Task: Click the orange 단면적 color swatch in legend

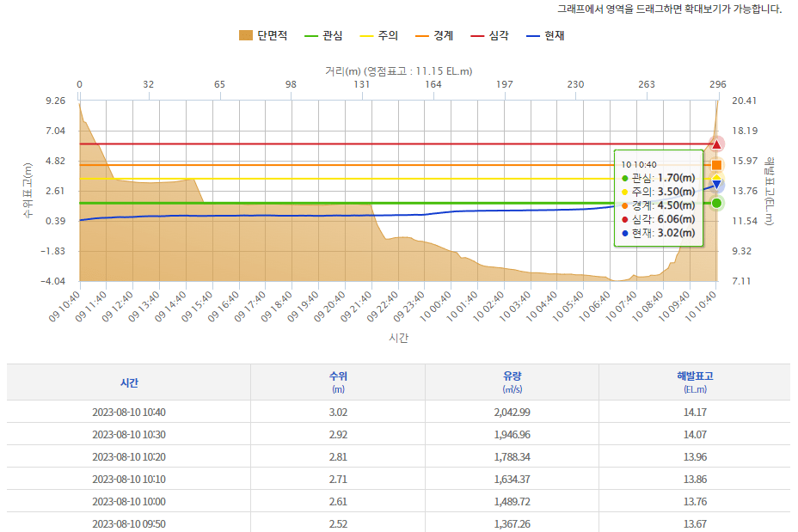Action: point(246,35)
